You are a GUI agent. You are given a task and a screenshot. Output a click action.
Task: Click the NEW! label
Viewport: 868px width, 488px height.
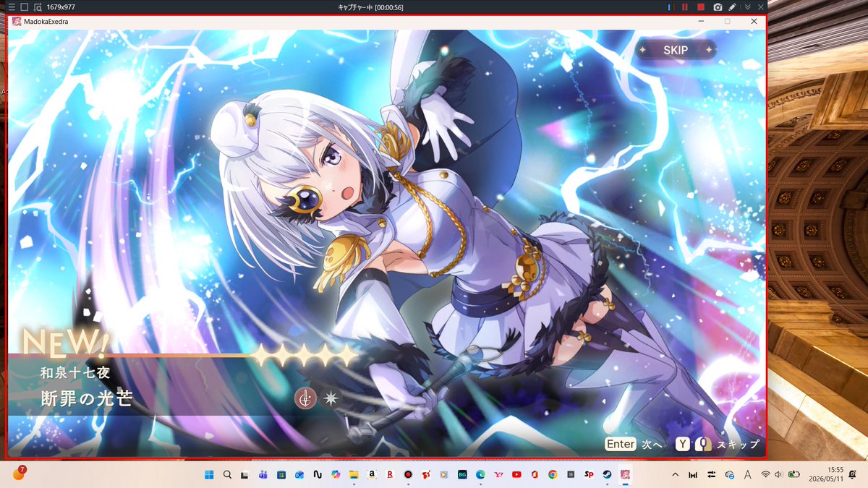(x=66, y=343)
